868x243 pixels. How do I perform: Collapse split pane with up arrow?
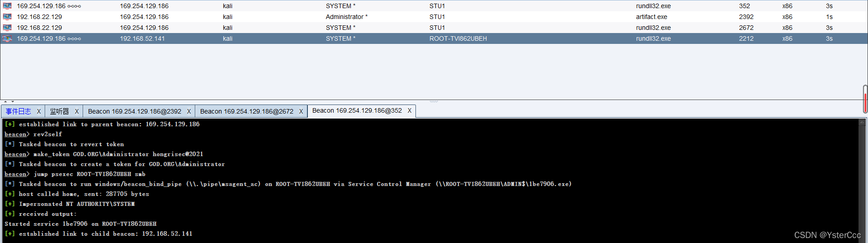5,102
